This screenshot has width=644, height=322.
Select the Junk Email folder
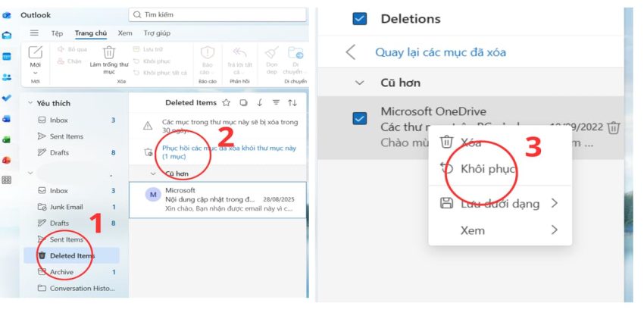click(71, 207)
